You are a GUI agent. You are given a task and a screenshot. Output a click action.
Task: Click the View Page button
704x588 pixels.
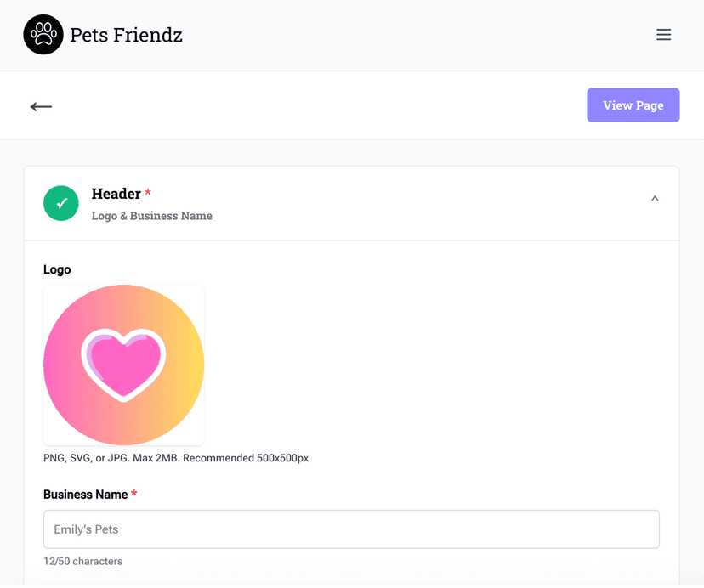point(633,105)
